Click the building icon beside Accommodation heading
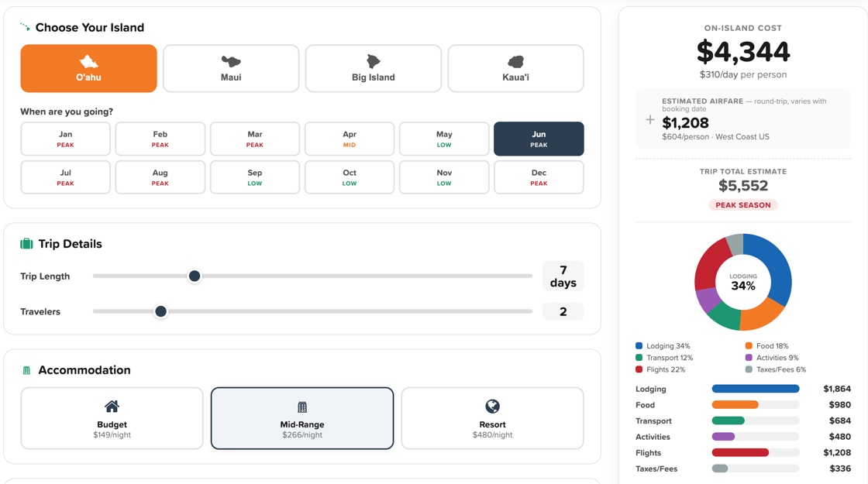The height and width of the screenshot is (484, 868). click(x=26, y=370)
